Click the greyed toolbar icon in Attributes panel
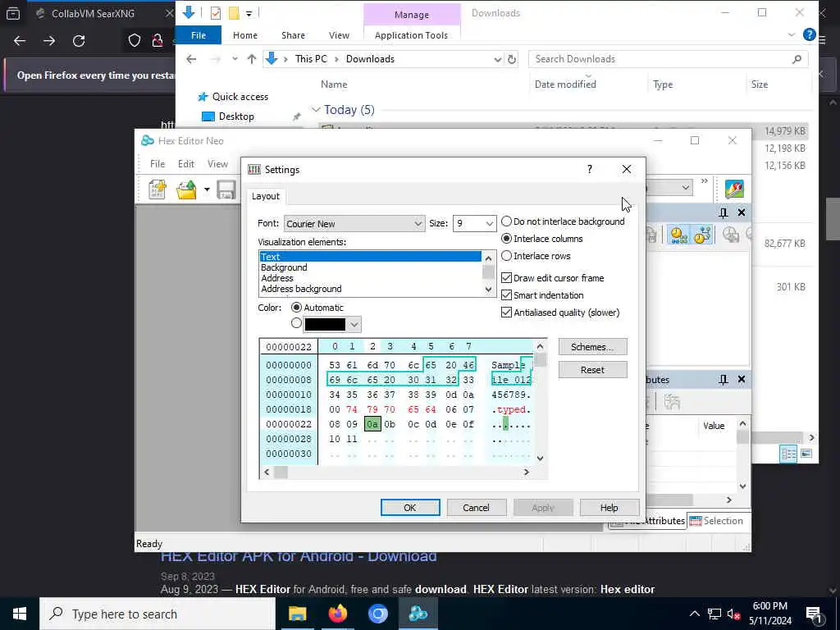The image size is (840, 630). [x=672, y=402]
